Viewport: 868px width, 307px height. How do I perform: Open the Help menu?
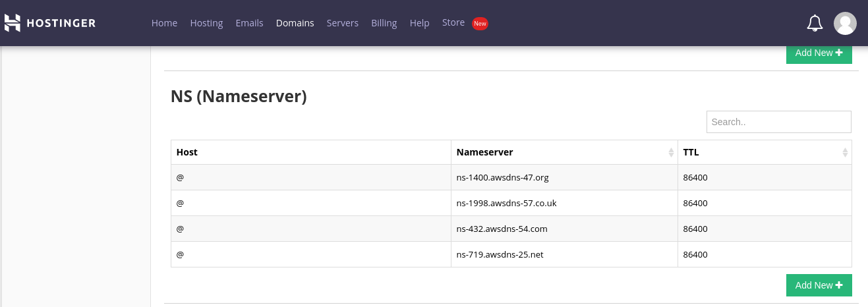(x=419, y=23)
